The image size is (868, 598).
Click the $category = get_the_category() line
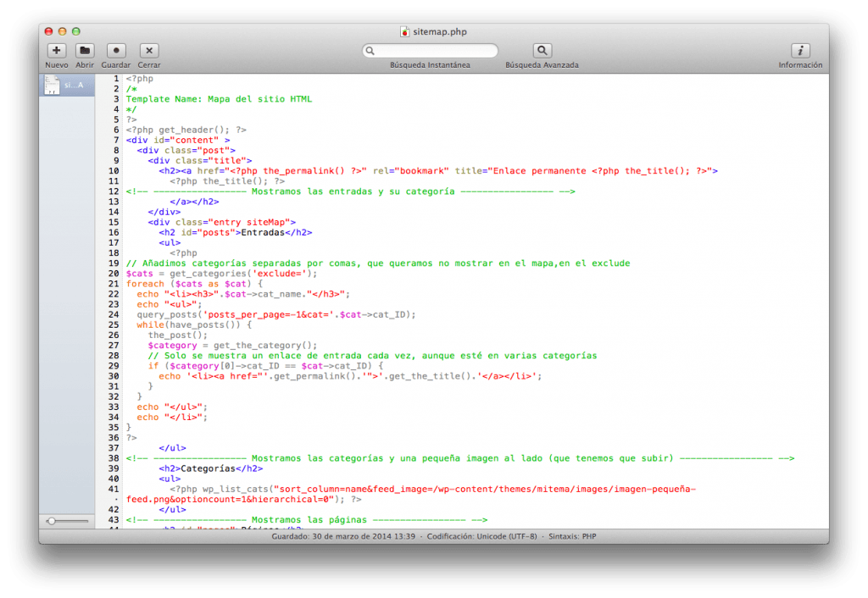pos(232,346)
